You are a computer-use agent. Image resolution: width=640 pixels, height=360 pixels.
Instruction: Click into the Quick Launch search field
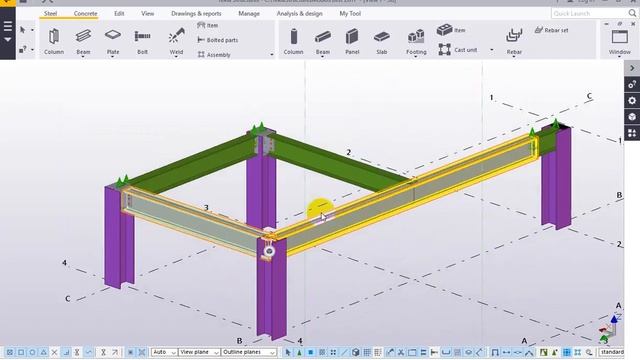pos(589,13)
